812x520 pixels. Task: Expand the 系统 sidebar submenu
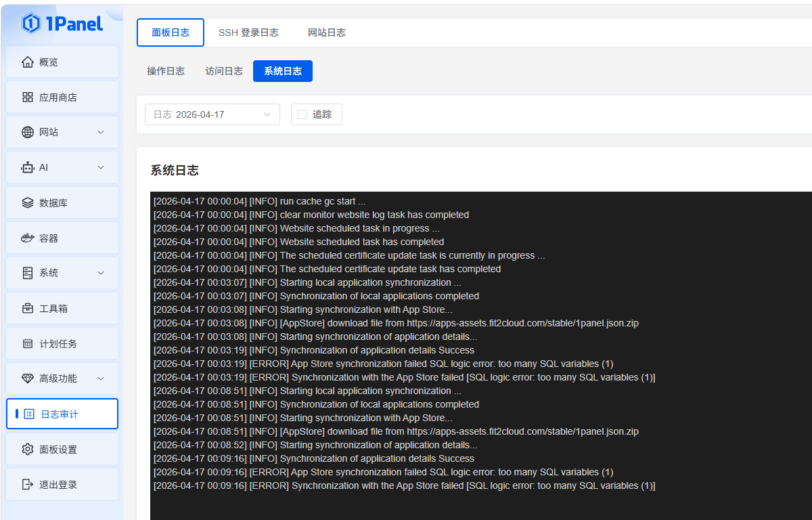[x=101, y=274]
